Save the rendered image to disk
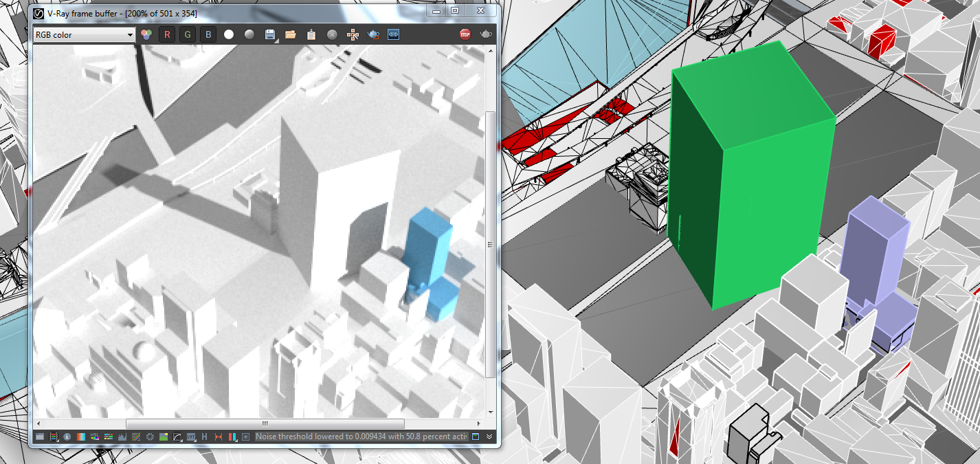The image size is (980, 464). (269, 34)
